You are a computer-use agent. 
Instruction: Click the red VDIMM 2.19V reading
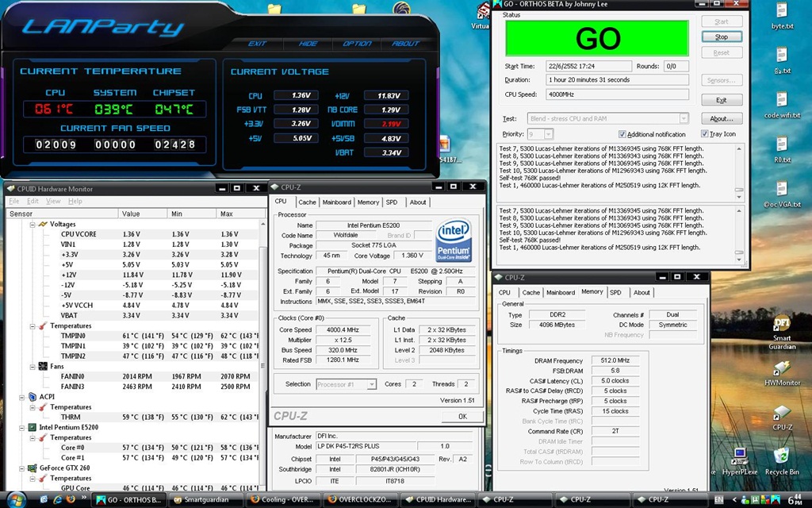(386, 124)
